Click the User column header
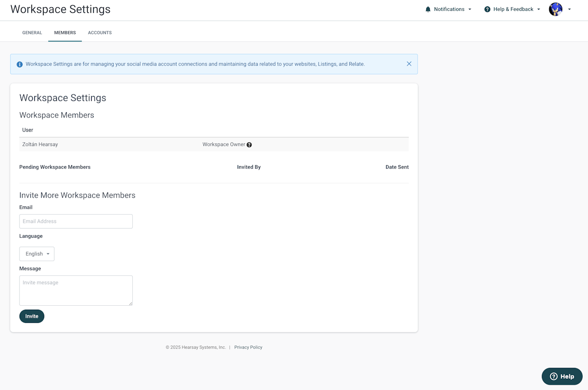The width and height of the screenshot is (588, 390). pos(28,130)
